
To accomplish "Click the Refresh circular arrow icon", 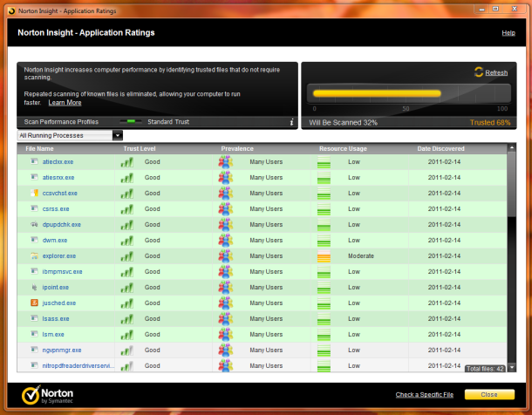I will 478,72.
